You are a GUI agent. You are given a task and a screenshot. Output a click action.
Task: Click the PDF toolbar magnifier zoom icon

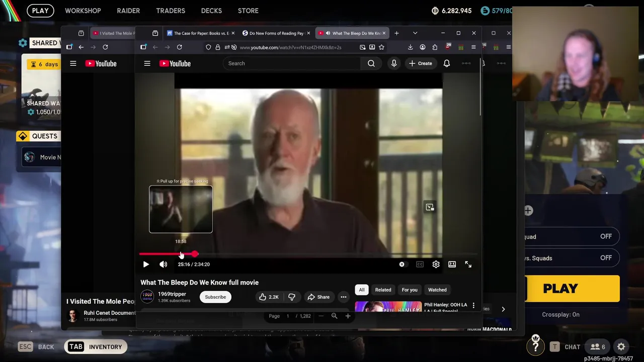click(x=334, y=316)
